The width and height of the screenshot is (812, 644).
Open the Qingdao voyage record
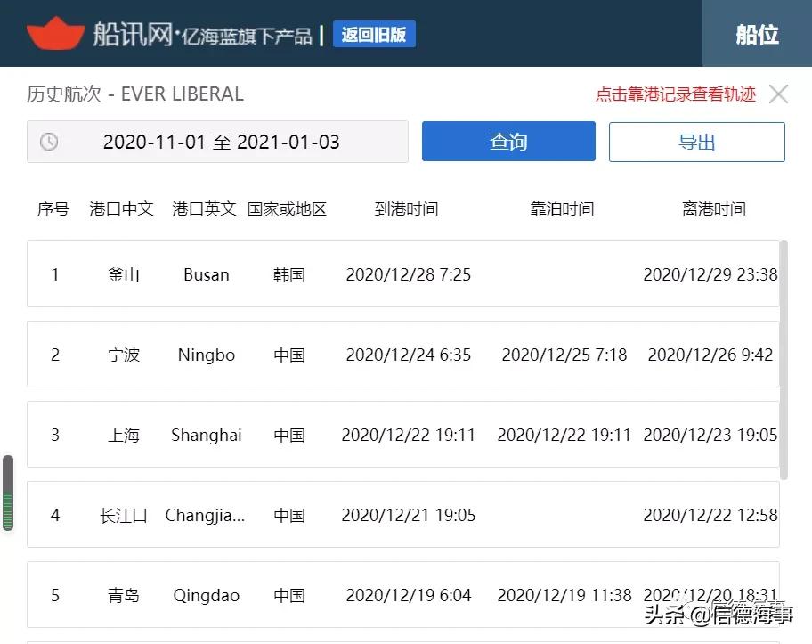(406, 595)
